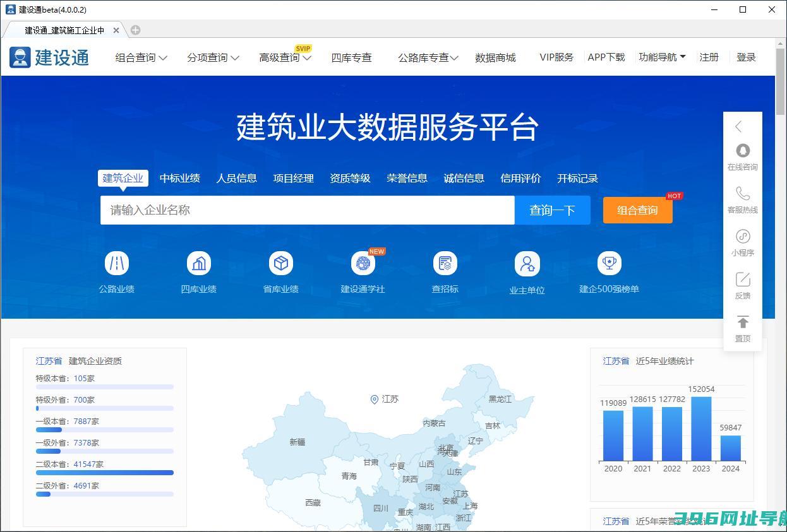Open the 建设通学社 icon
The image size is (787, 532).
point(363,263)
